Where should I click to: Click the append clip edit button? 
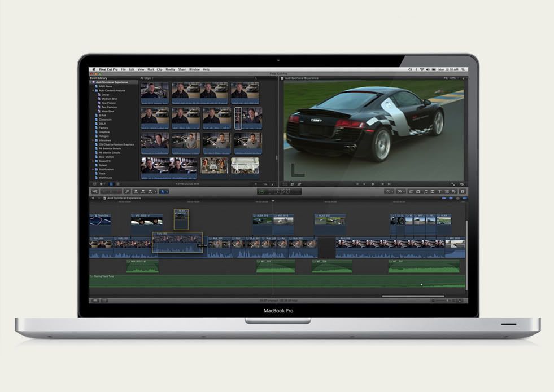tap(150, 192)
